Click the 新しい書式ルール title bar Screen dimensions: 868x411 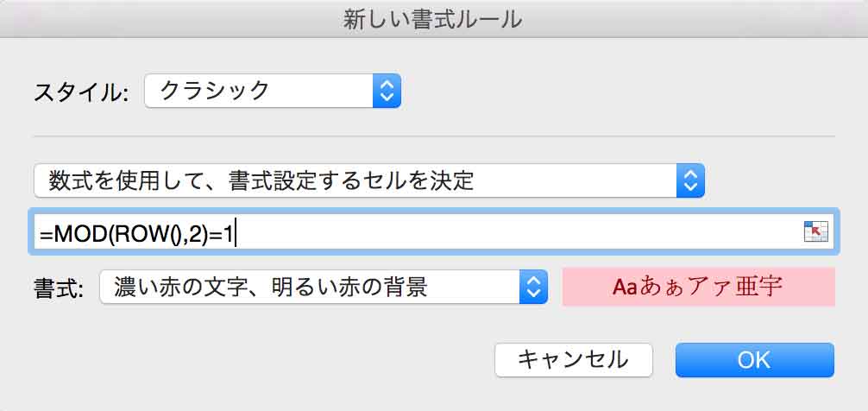[433, 19]
